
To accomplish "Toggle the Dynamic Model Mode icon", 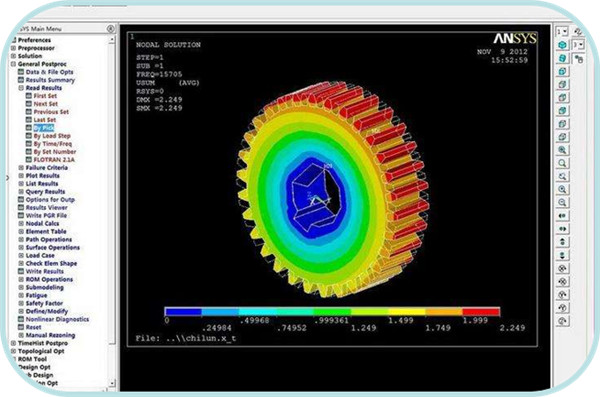I will point(579,59).
